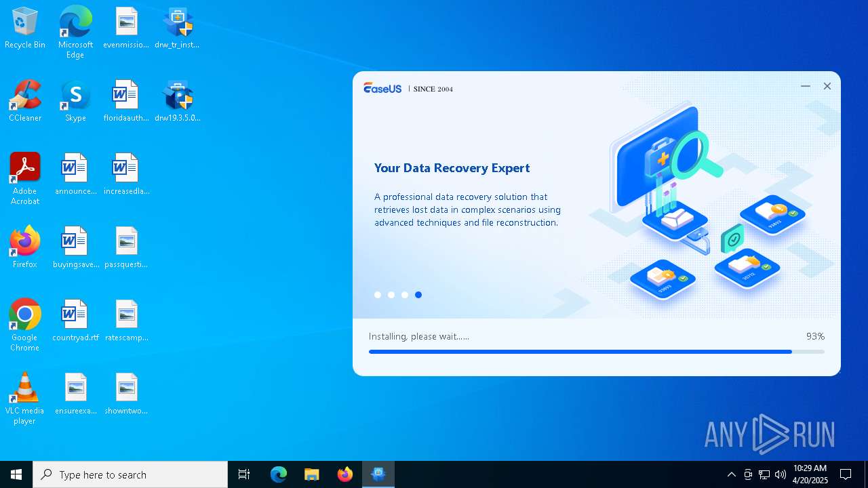This screenshot has width=868, height=488.
Task: Launch the Microsoft Edge desktop shortcut
Action: 75,33
